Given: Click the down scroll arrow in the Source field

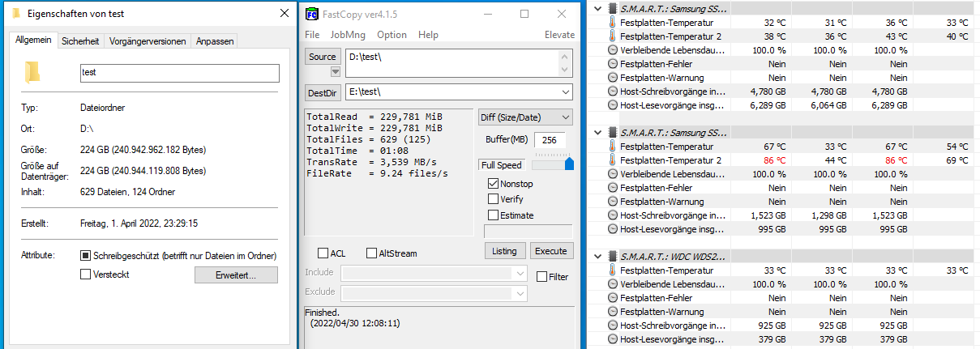Looking at the screenshot, I should click(x=566, y=71).
